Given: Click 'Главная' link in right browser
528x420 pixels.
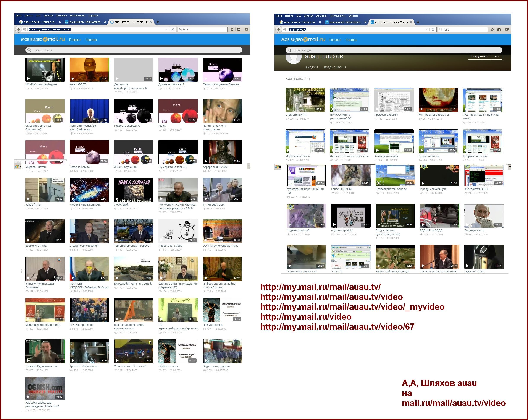Looking at the screenshot, I should (335, 40).
